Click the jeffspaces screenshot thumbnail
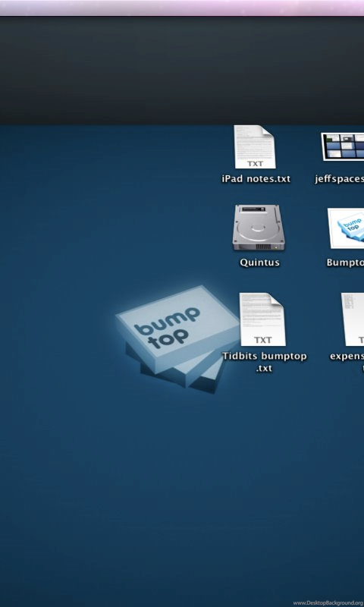The height and width of the screenshot is (607, 364). point(343,146)
